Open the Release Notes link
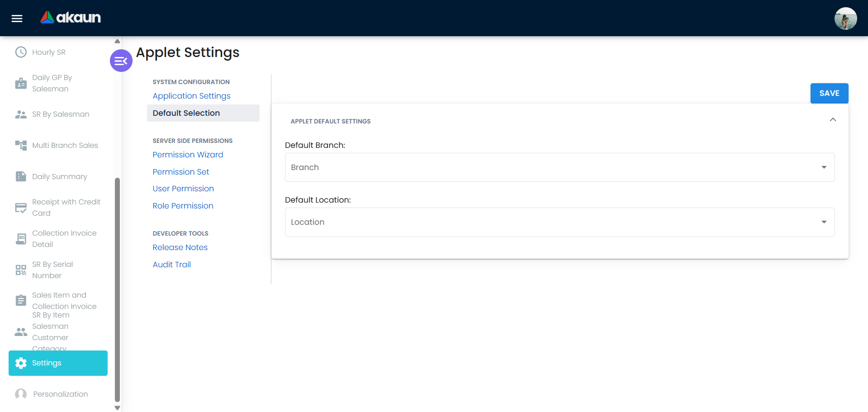 [180, 247]
